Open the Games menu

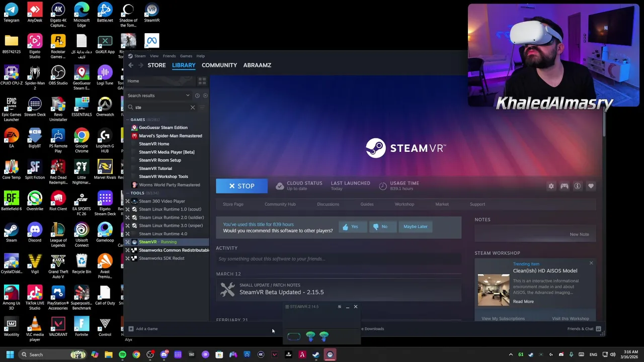point(186,56)
